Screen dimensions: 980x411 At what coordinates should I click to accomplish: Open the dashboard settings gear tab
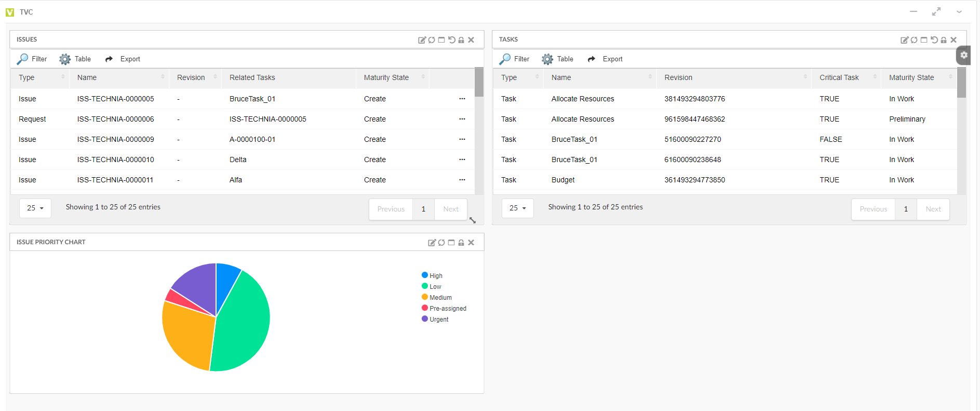964,55
